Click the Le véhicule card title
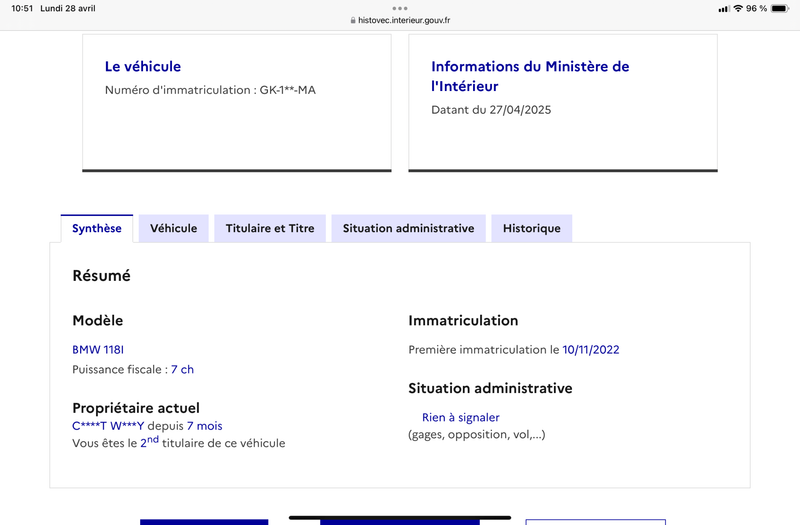Viewport: 800px width, 525px height. (143, 67)
